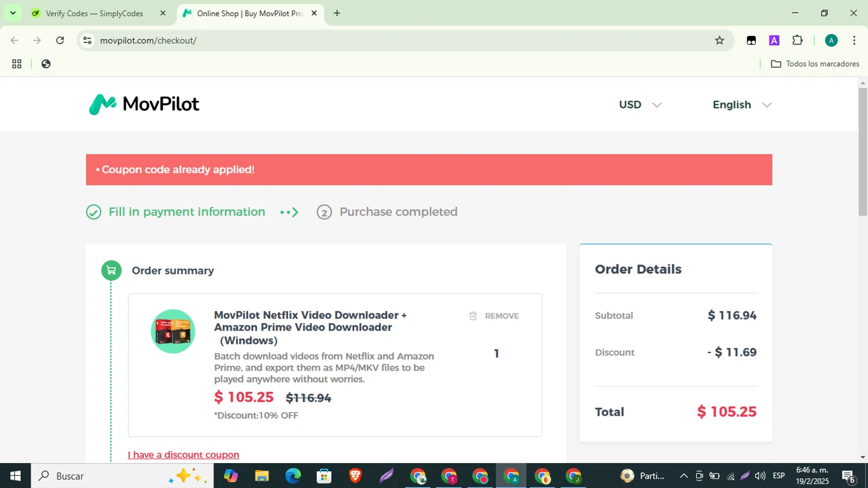
Task: Show hidden system tray icons
Action: tap(684, 476)
